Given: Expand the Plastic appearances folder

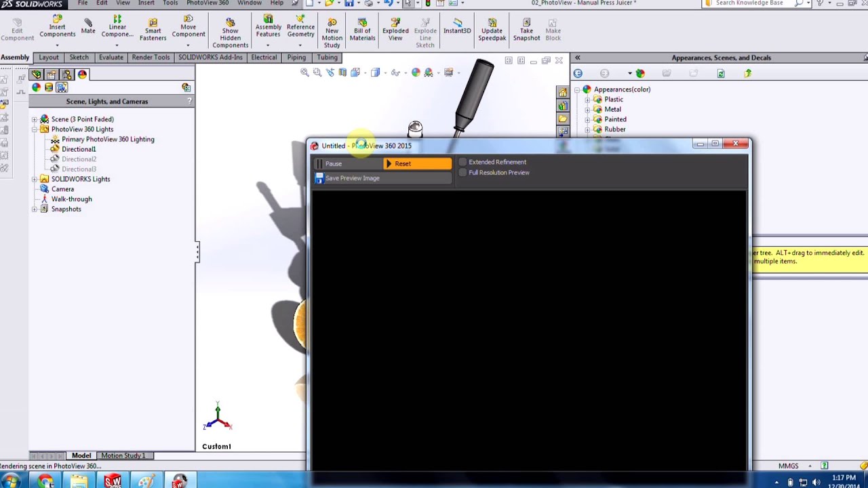Looking at the screenshot, I should [588, 100].
